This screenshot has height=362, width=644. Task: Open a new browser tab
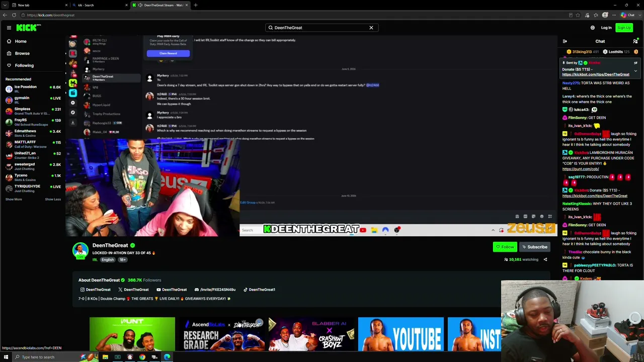[195, 5]
